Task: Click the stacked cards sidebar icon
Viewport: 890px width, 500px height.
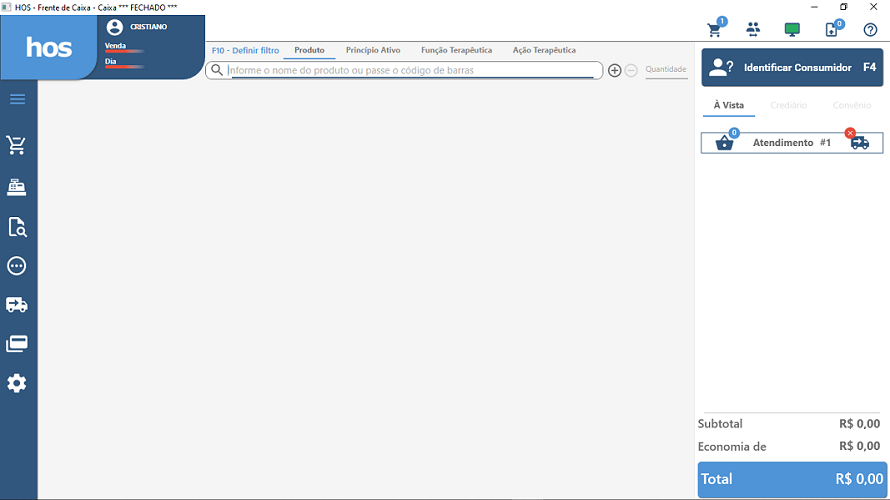Action: pos(17,344)
